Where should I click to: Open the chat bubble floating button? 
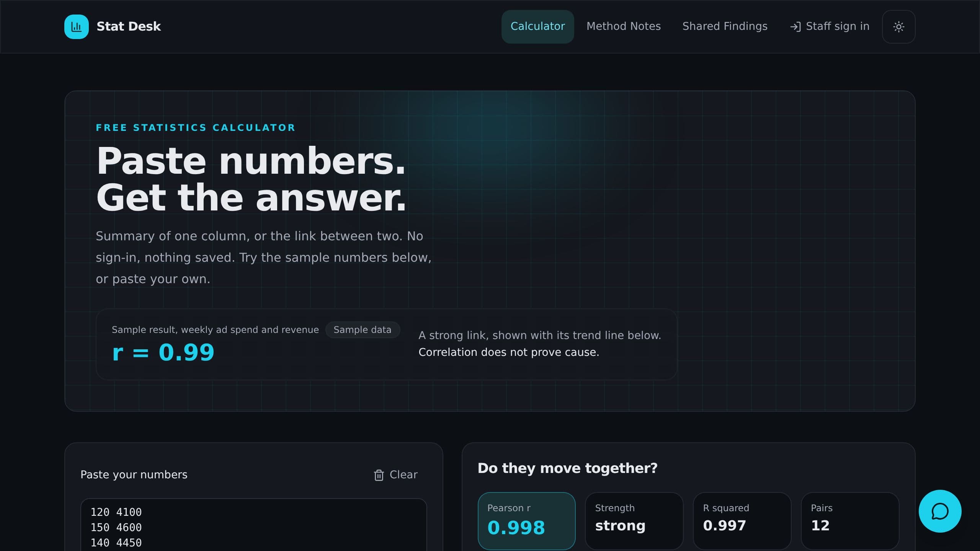tap(940, 511)
